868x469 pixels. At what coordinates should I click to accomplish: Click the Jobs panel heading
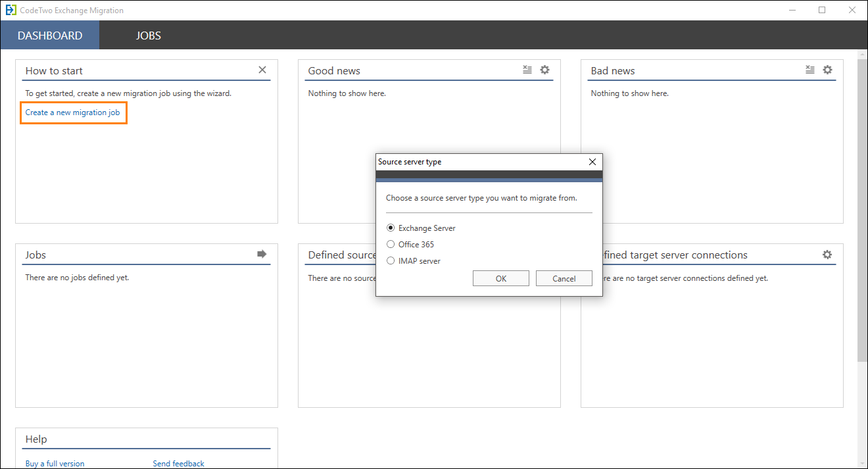[x=36, y=255]
